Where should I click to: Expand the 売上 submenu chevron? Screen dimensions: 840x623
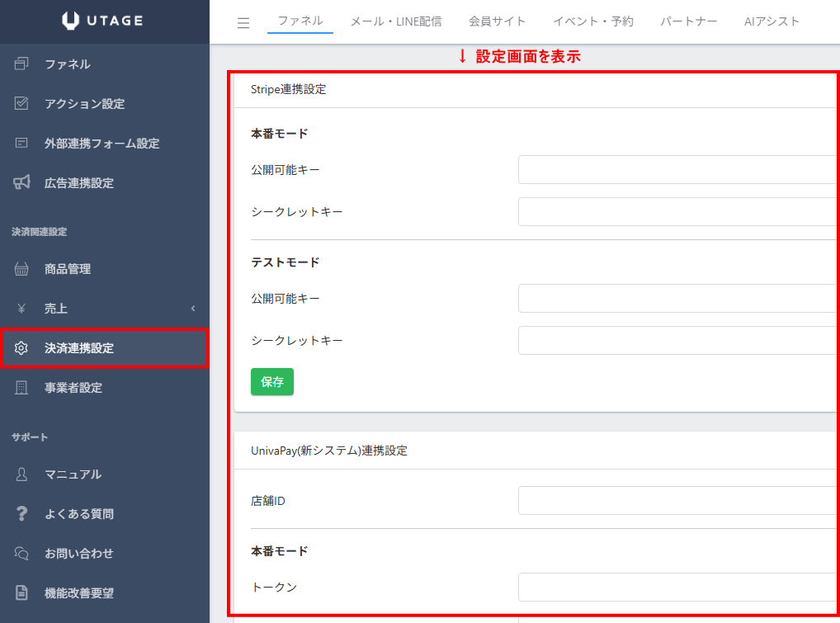(193, 309)
